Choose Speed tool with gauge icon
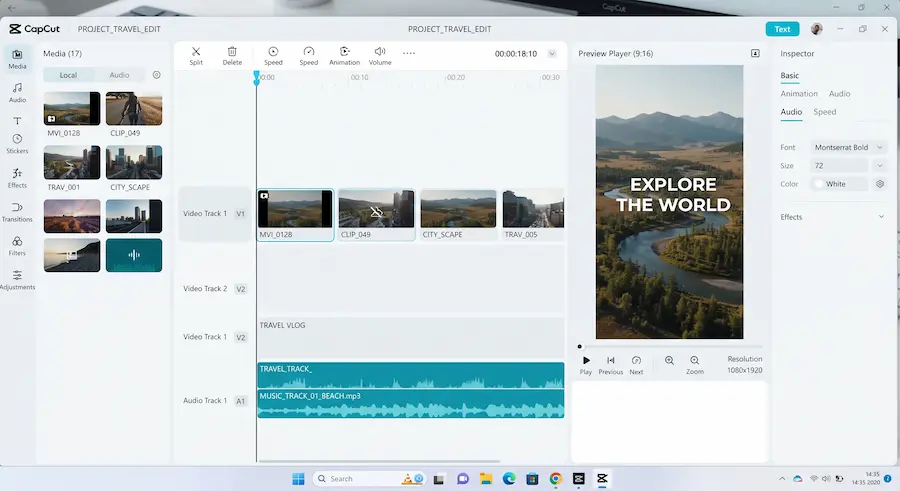Viewport: 900px width, 491px height. point(309,56)
